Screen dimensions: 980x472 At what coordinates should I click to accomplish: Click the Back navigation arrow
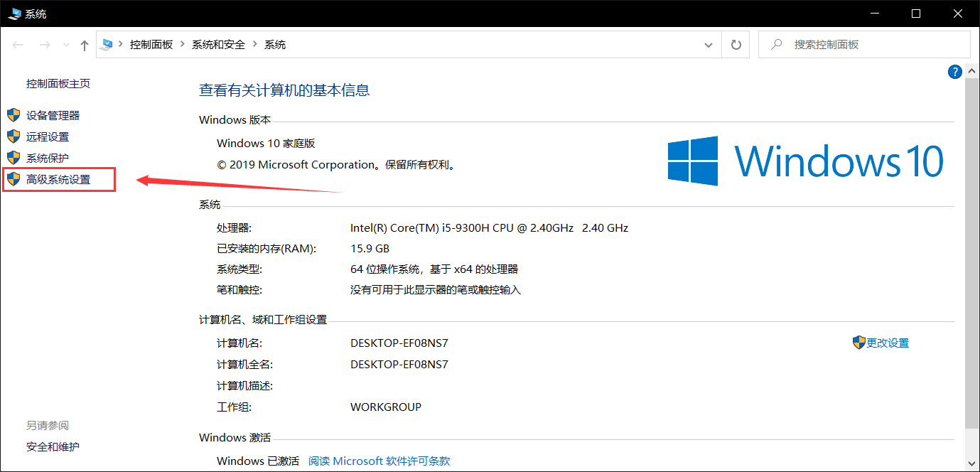[18, 45]
